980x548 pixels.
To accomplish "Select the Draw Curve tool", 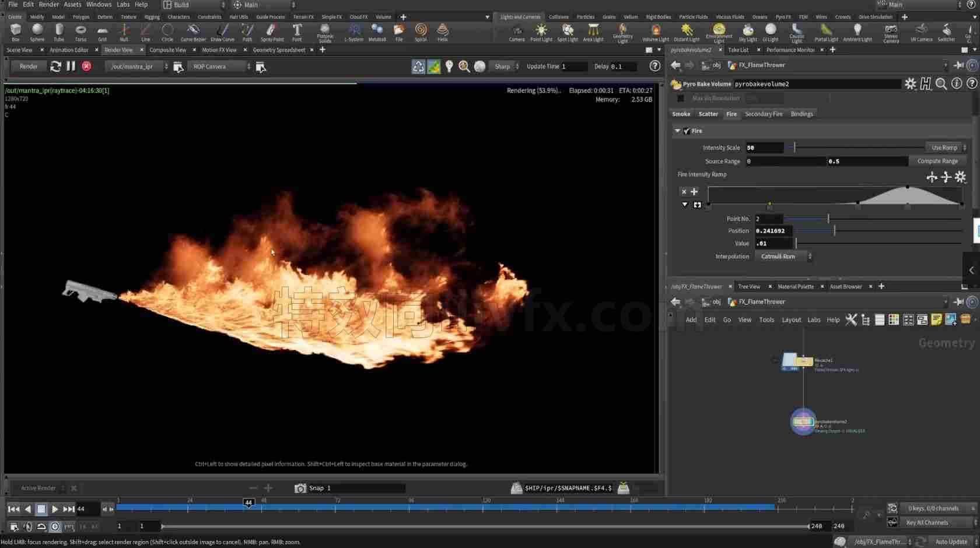I will click(x=222, y=33).
